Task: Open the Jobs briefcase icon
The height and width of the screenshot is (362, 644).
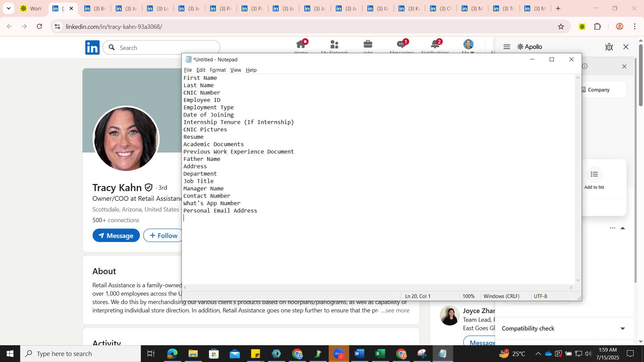Action: point(368,45)
